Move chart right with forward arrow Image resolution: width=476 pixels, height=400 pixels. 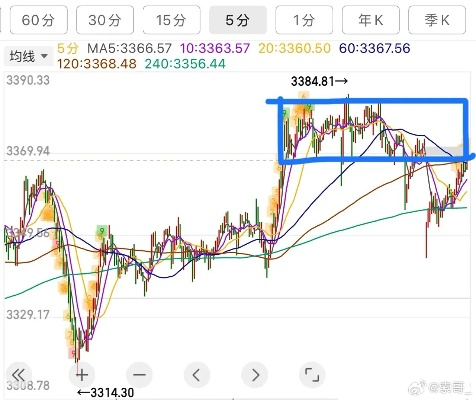(x=255, y=375)
